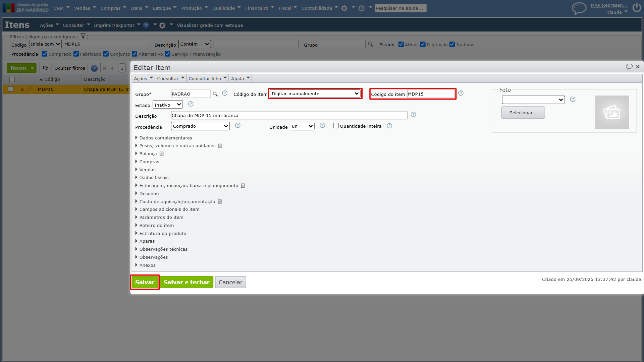Viewport: 644px width, 362px height.
Task: Click the Descrição text field in dialog
Action: pos(289,116)
